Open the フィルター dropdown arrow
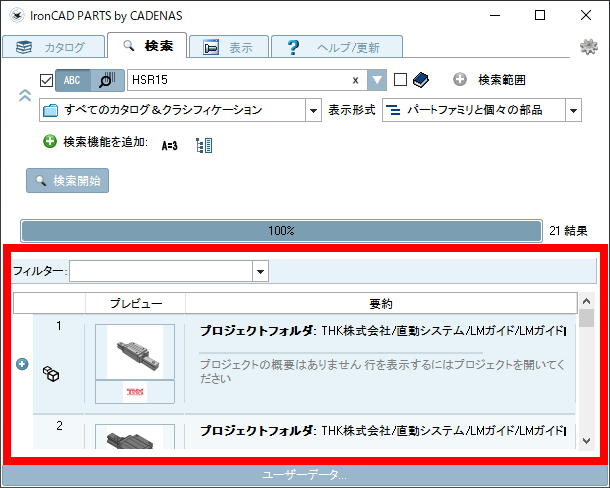Viewport: 610px width, 488px height. (260, 271)
